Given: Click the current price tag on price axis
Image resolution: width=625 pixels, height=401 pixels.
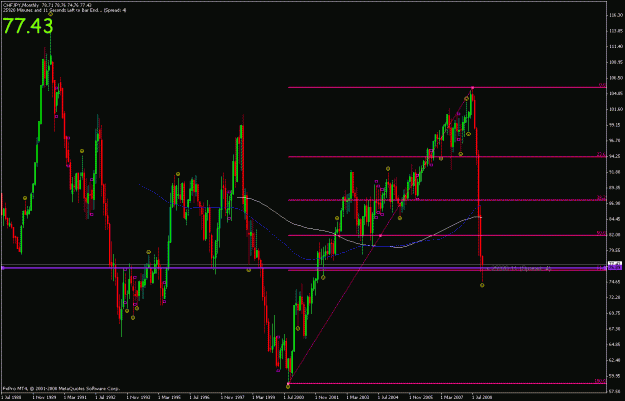Looking at the screenshot, I should tap(615, 265).
